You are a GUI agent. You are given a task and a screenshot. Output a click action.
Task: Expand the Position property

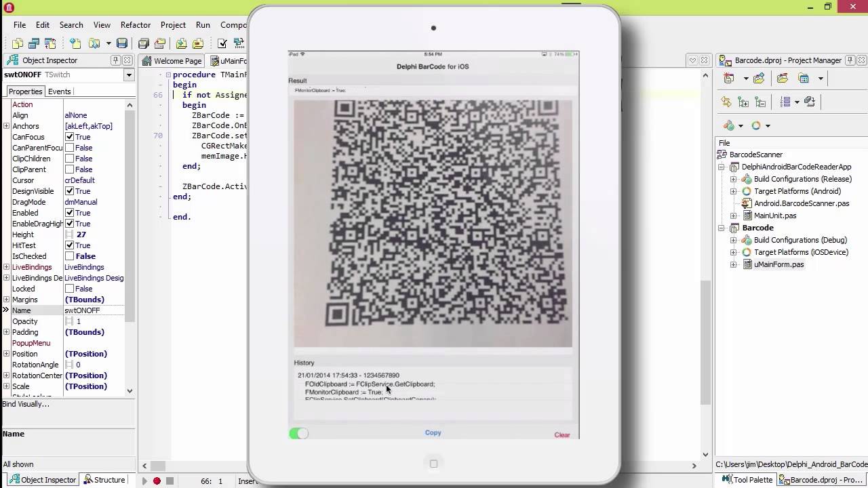6,354
